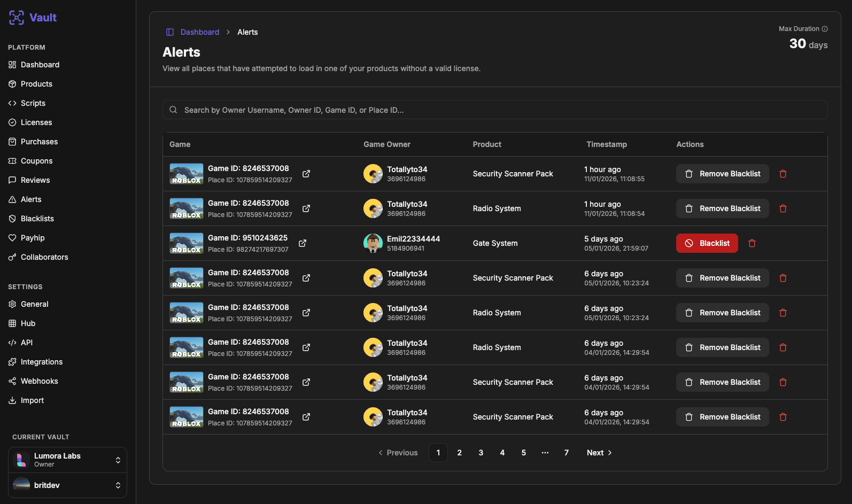Expand the Lumora Labs vault switcher
This screenshot has height=504, width=852.
67,460
